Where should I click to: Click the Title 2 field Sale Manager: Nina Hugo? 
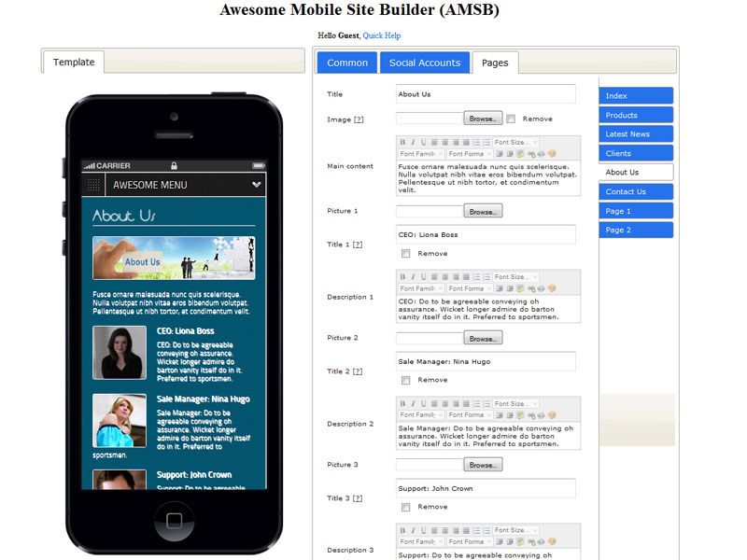pyautogui.click(x=486, y=361)
